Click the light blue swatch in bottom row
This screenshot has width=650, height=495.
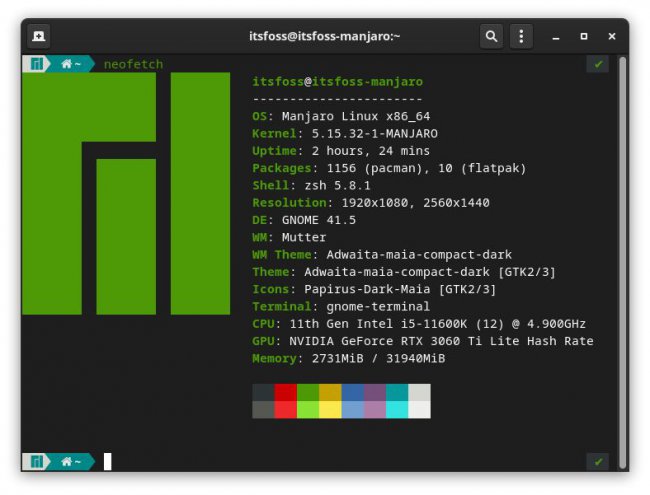click(353, 410)
